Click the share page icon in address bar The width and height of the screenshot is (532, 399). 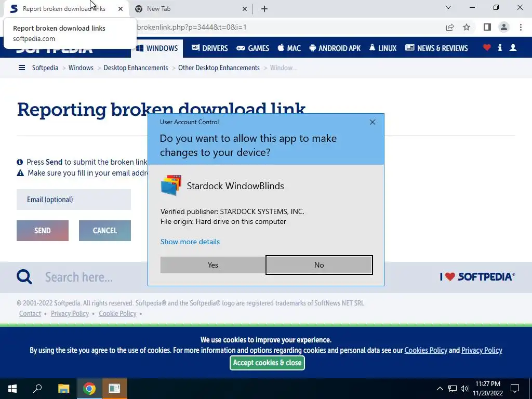pos(450,27)
